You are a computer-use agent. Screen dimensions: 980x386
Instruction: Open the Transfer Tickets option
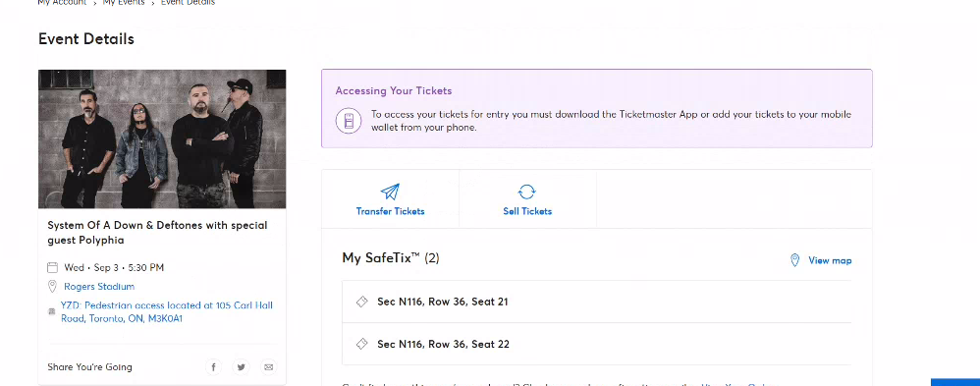(x=390, y=199)
